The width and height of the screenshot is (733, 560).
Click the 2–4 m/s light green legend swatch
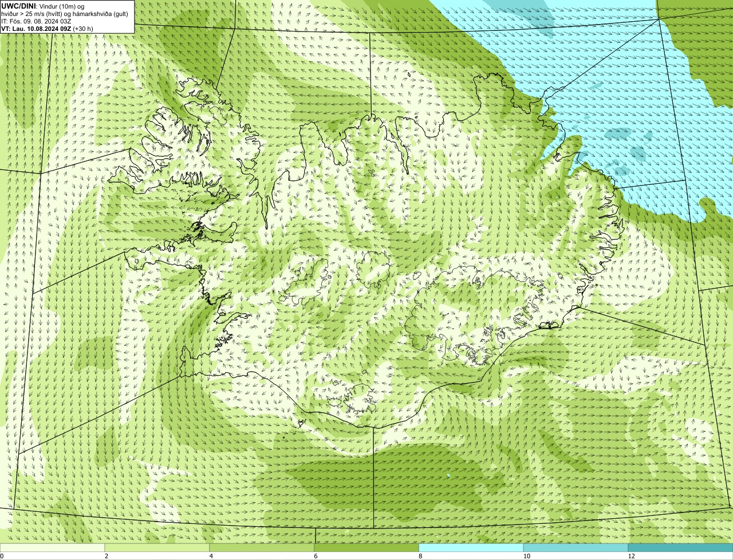click(x=157, y=547)
